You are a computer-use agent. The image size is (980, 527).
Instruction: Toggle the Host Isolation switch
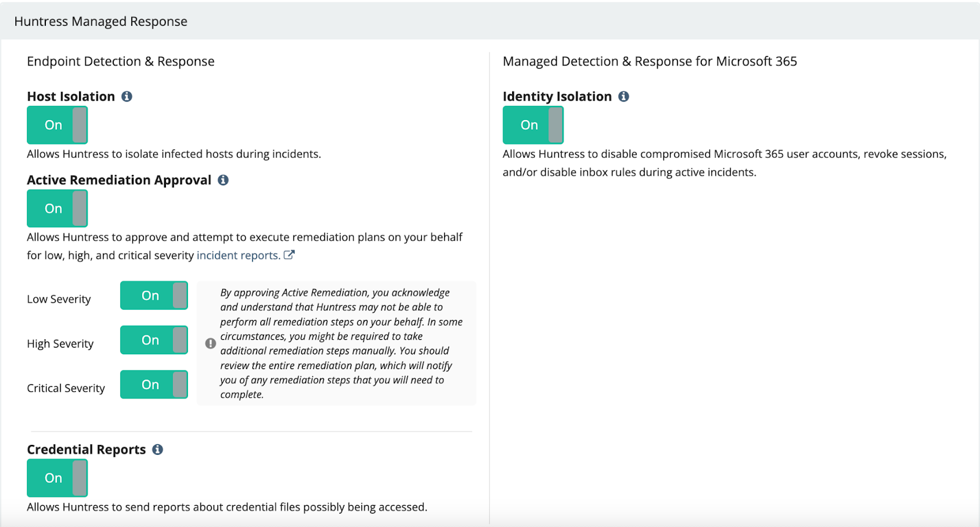pos(57,125)
